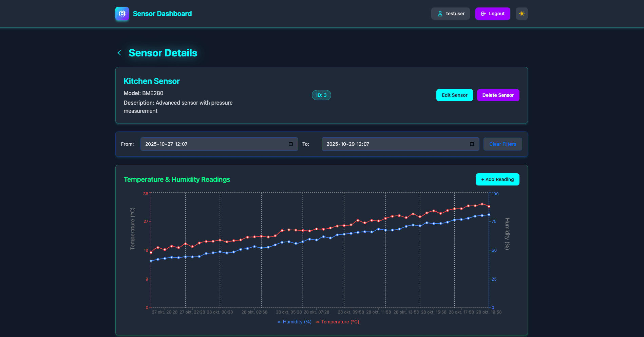This screenshot has width=644, height=337.
Task: Click the back arrow beside Sensor Details
Action: (x=119, y=53)
